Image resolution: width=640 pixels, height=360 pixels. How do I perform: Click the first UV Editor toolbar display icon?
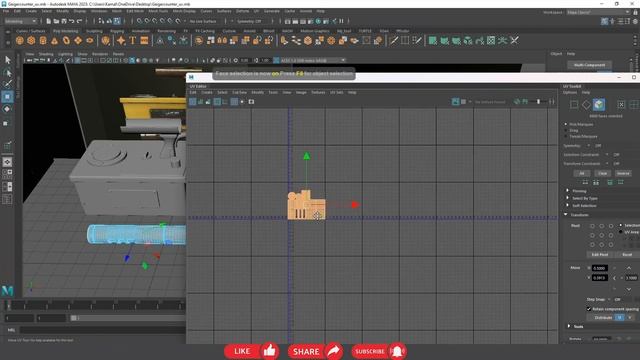pos(193,102)
